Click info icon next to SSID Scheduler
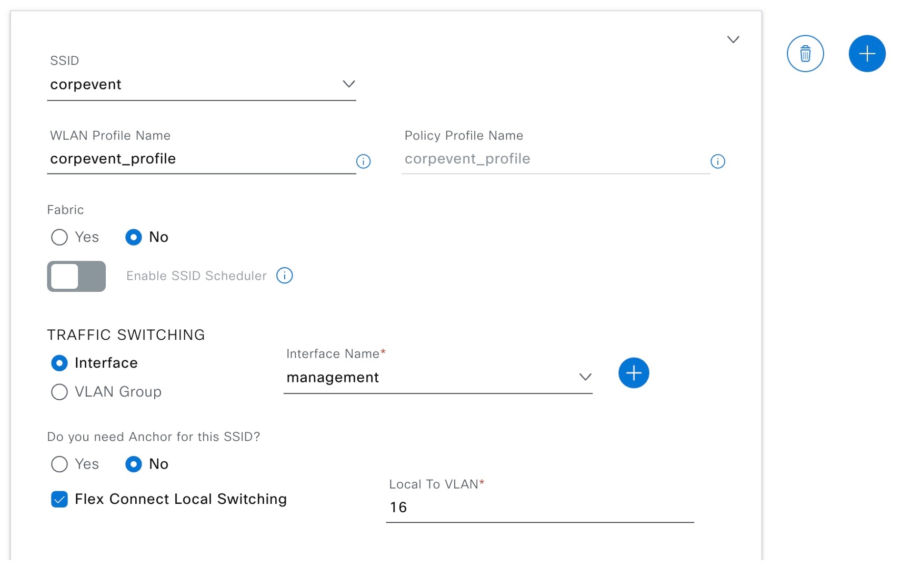The height and width of the screenshot is (588, 901). [x=285, y=276]
